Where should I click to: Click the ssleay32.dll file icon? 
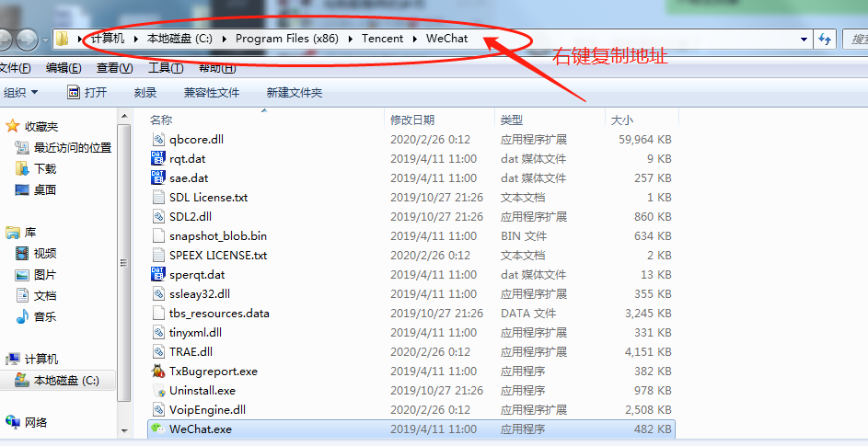click(x=158, y=294)
